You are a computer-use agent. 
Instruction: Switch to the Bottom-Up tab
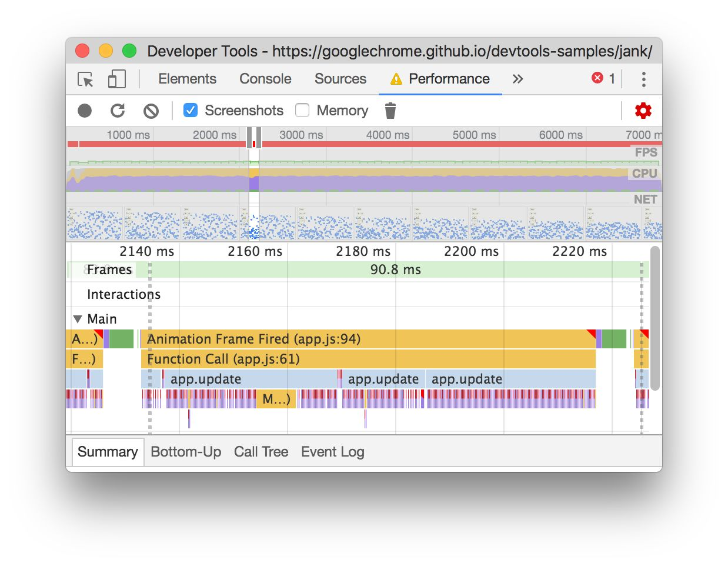pos(186,452)
